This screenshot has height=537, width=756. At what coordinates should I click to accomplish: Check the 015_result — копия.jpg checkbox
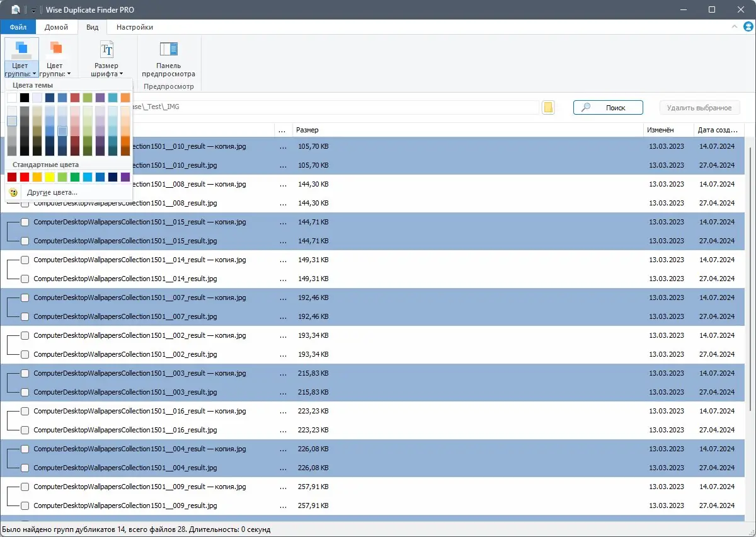[x=25, y=222]
